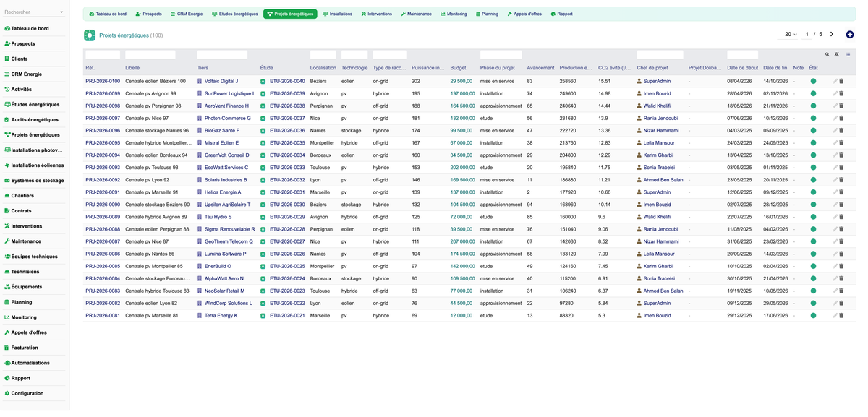Open the third party SunPower Logistique I
Image resolution: width=868 pixels, height=417 pixels.
[x=229, y=94]
